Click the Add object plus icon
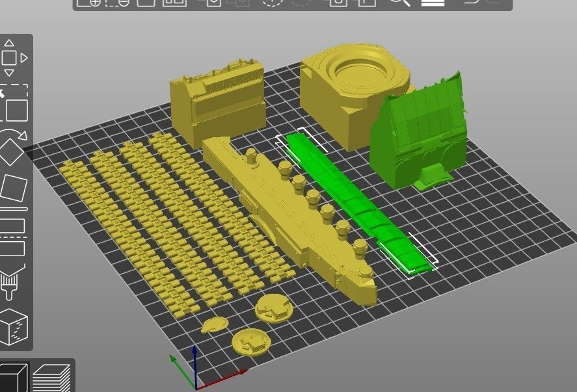Image resolution: width=577 pixels, height=392 pixels. coord(88,3)
